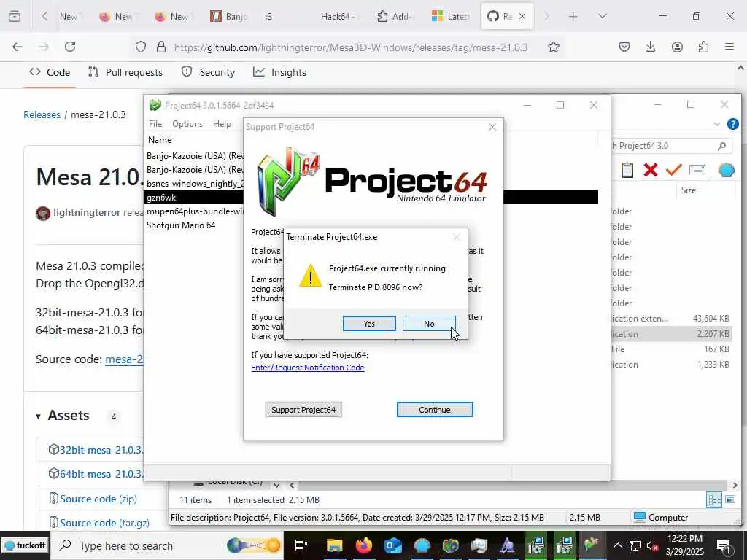Click the Firefox URL address bar
Screen dimensions: 747x560
coord(351,47)
